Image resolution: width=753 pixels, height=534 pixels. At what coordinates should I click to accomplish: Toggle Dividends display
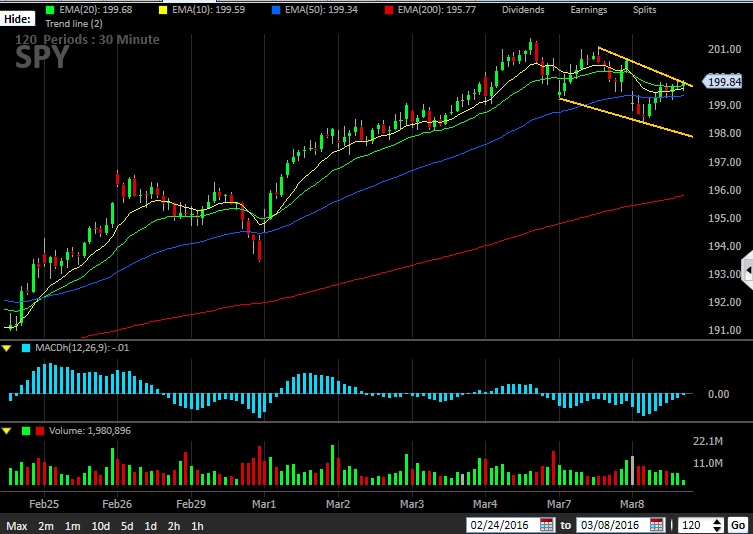point(523,10)
